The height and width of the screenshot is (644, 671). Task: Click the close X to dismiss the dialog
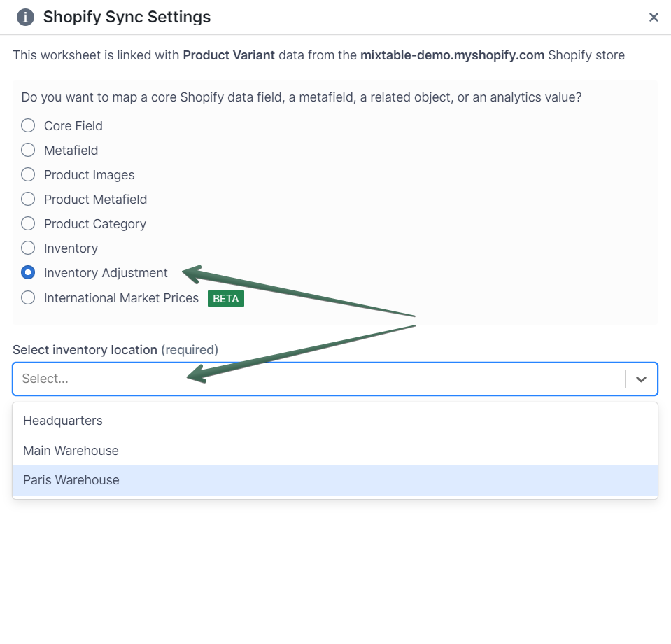coord(654,17)
